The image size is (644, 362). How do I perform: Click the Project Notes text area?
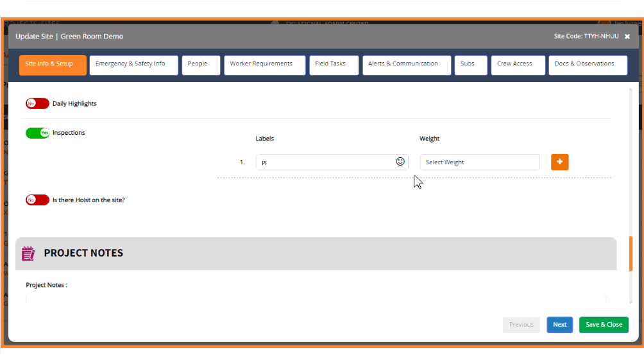tap(316, 298)
